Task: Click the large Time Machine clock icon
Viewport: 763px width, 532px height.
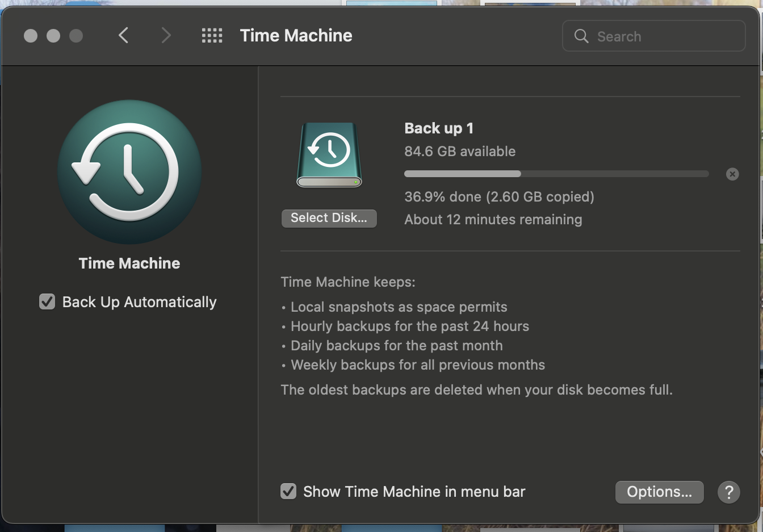Action: click(x=129, y=172)
